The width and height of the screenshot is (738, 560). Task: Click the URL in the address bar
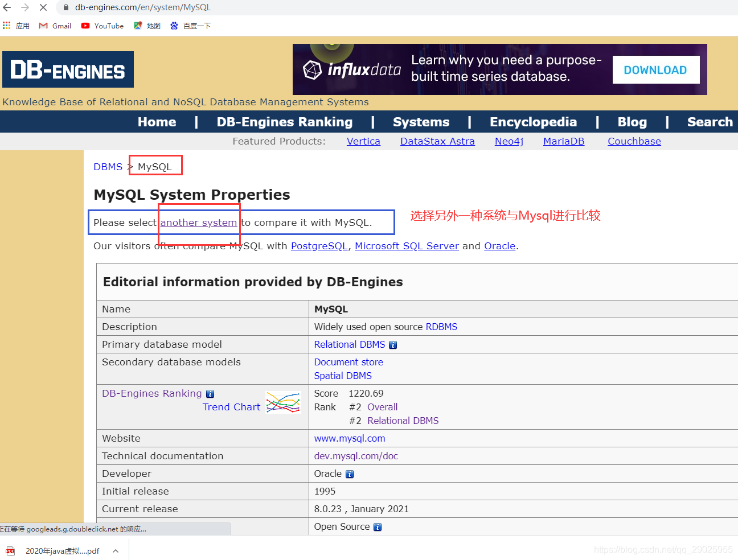coord(143,7)
